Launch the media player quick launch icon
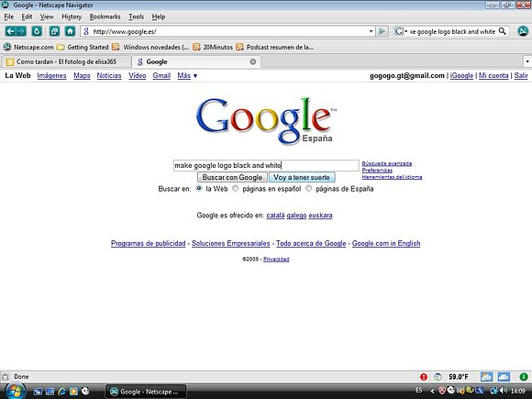 [x=73, y=391]
